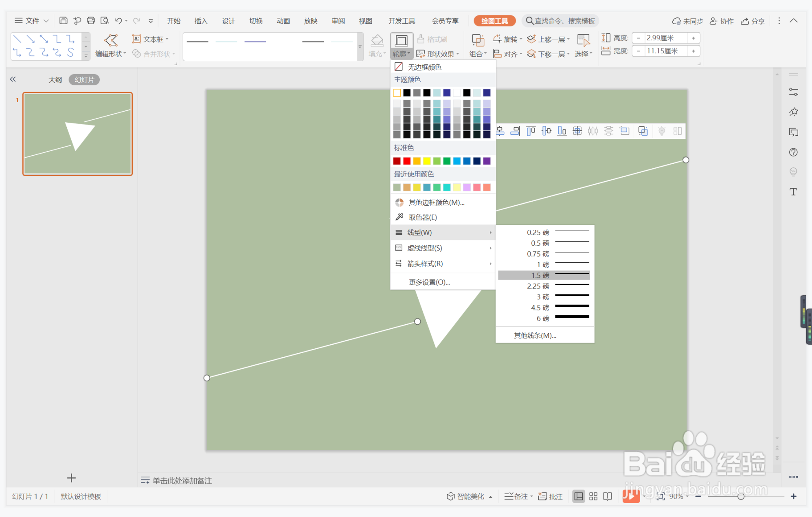
Task: Click the eyedropper 取色器(E) option
Action: pyautogui.click(x=422, y=217)
